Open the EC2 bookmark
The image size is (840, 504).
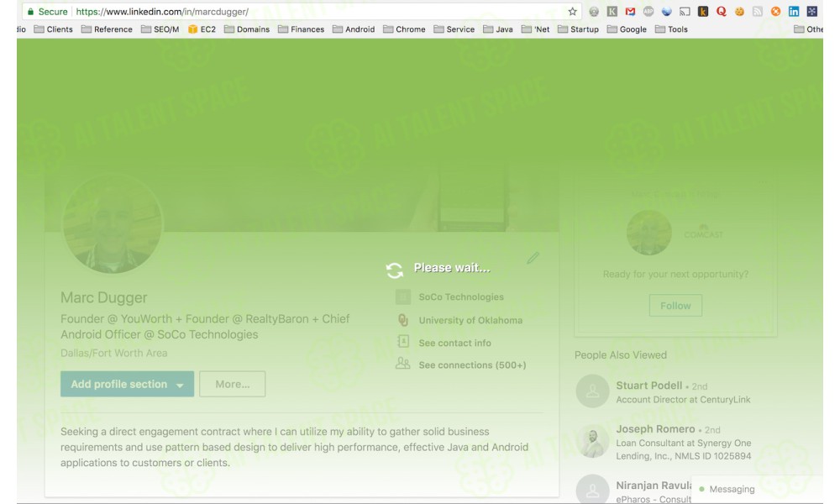click(202, 29)
